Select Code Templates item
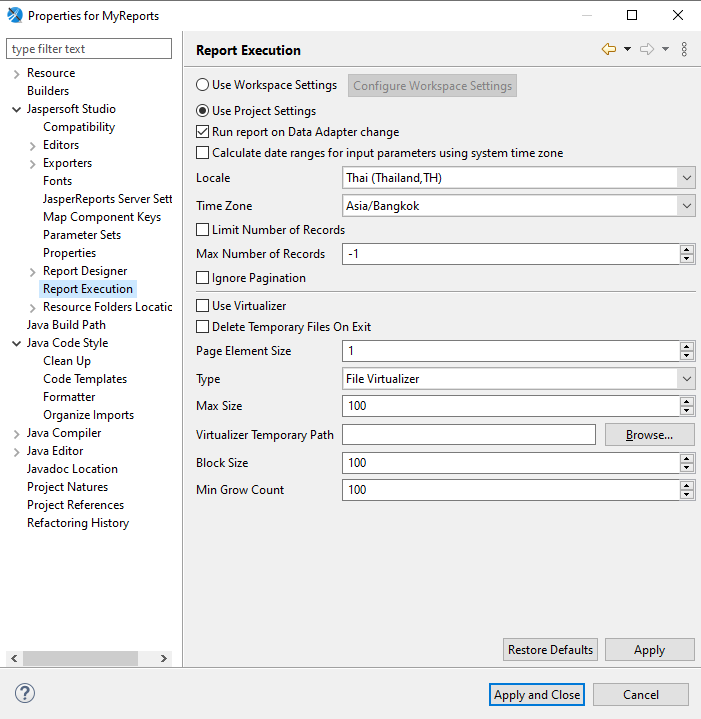 pos(85,379)
